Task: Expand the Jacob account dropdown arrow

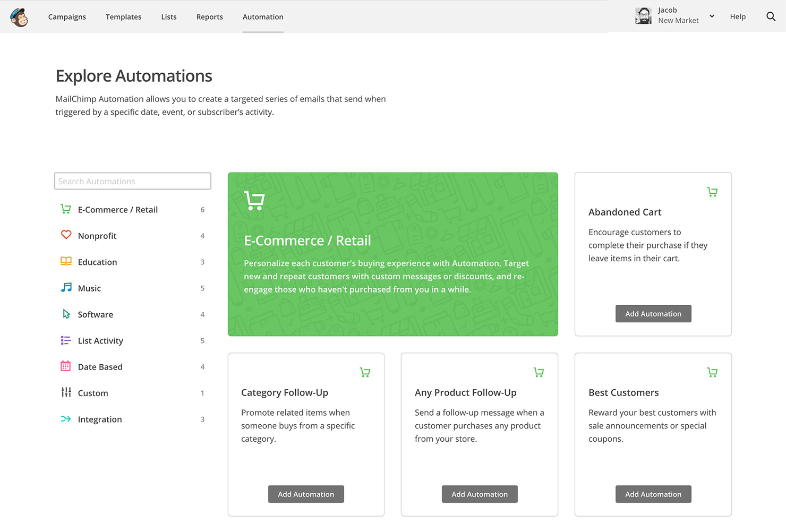Action: coord(712,16)
